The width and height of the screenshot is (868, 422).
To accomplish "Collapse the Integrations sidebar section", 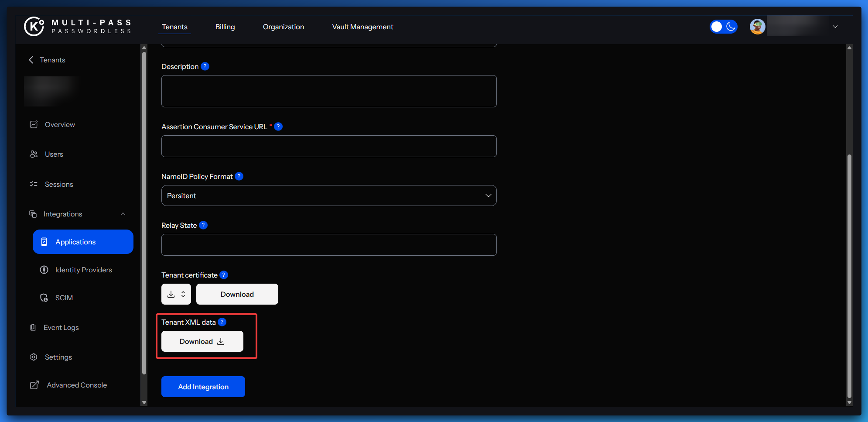I will 123,214.
